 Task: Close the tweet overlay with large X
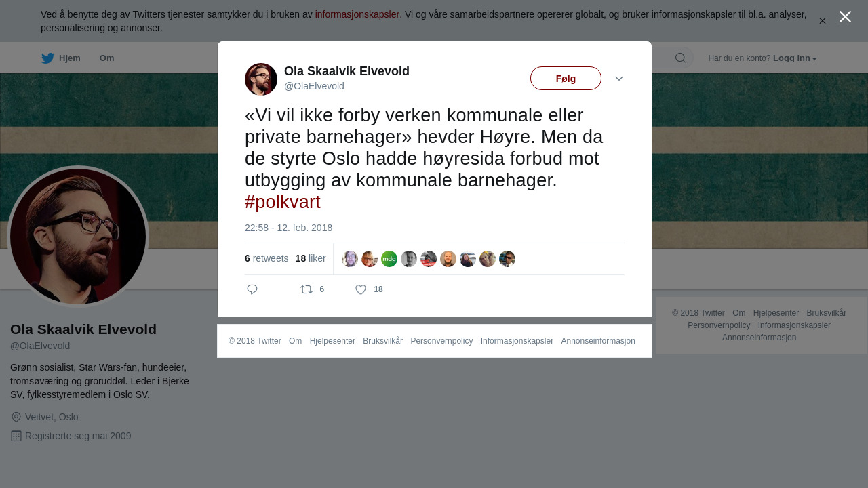point(845,16)
